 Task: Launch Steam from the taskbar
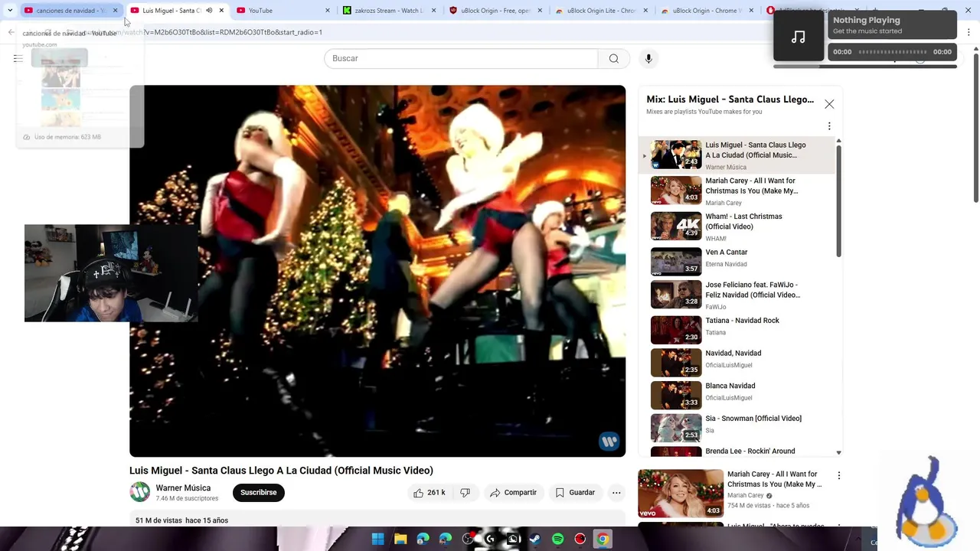(535, 539)
